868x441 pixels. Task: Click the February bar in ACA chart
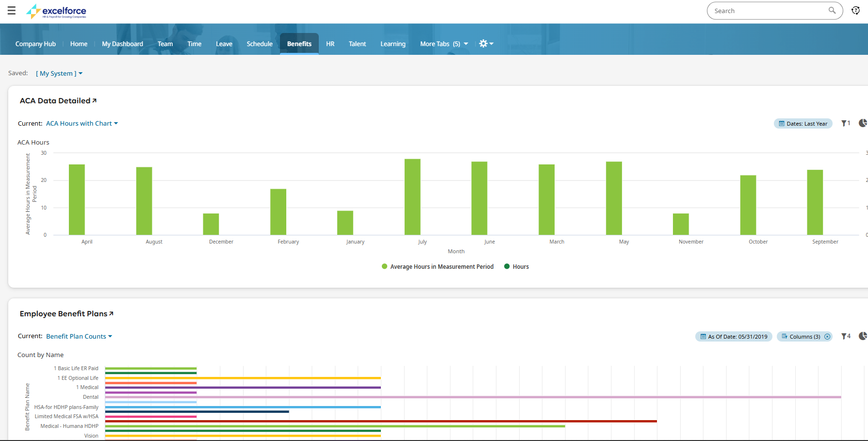[x=278, y=212]
